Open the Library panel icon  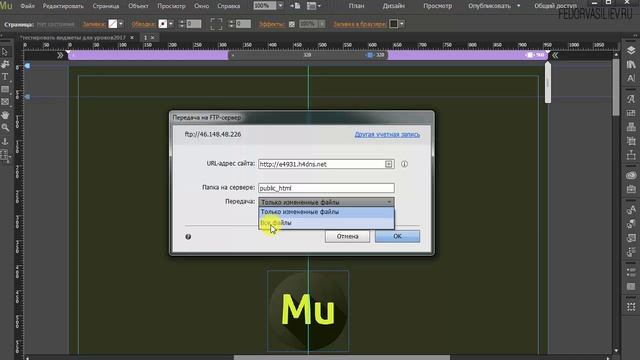coord(631,64)
